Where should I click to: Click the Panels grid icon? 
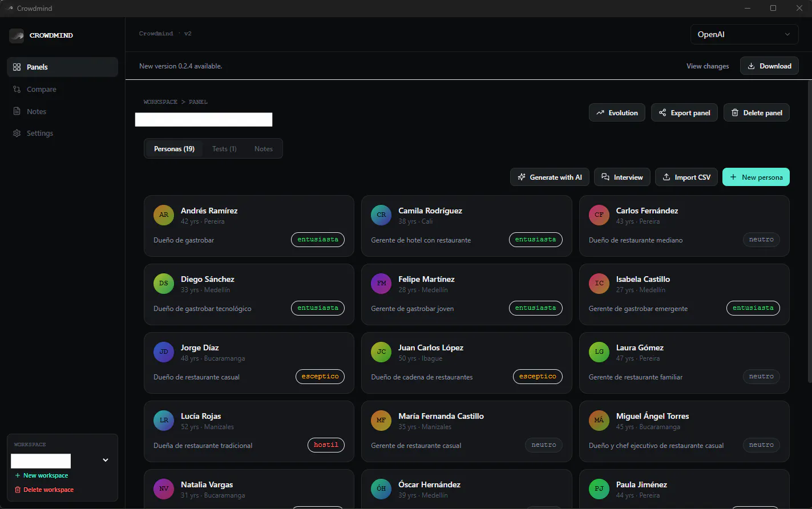(x=17, y=67)
